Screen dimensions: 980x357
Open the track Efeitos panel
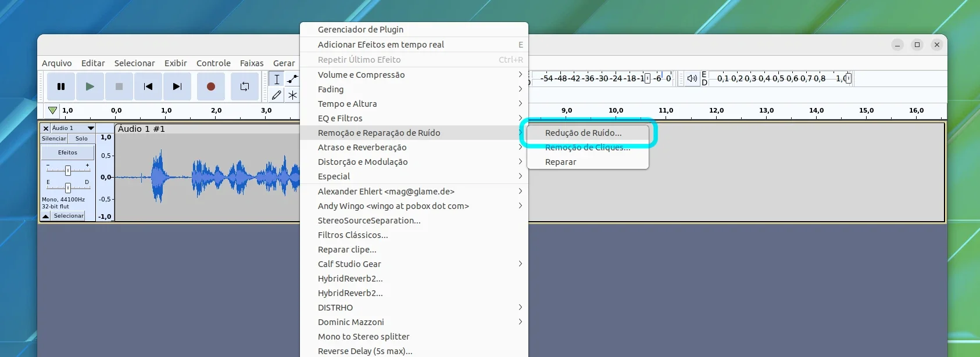coord(67,153)
